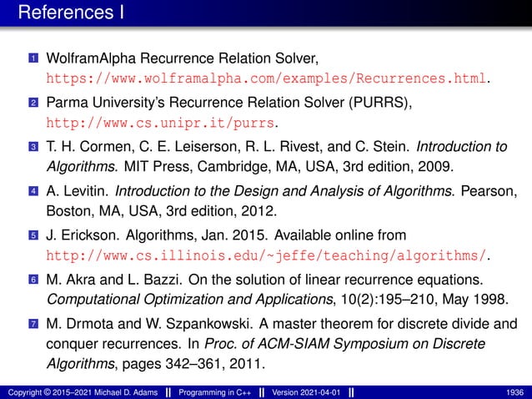Click the reference number 1 bullet
532x399 pixels.
click(33, 58)
